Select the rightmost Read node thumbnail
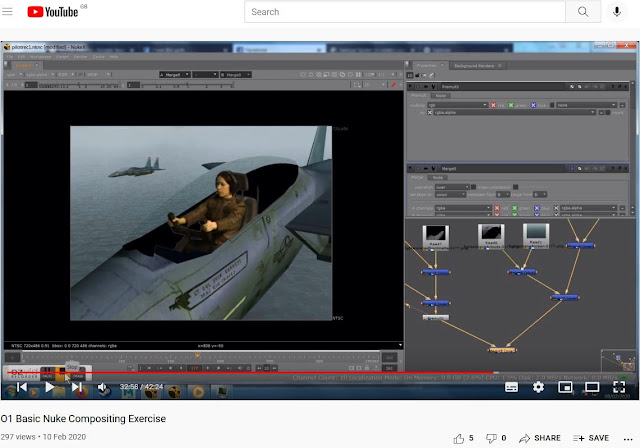The image size is (640, 448). [x=536, y=234]
